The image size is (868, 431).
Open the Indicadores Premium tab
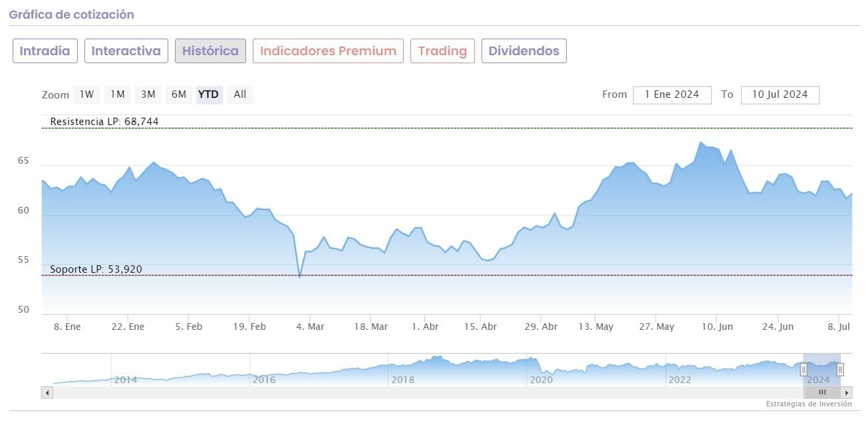pos(328,51)
